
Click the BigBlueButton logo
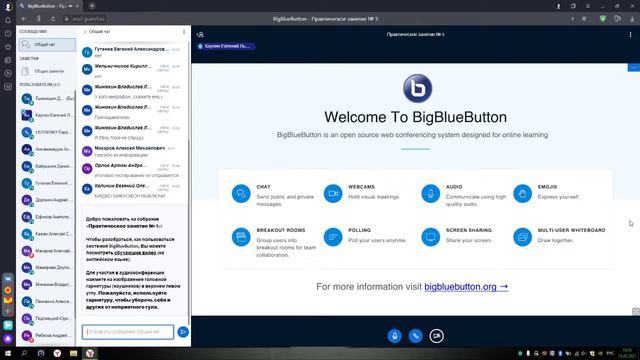click(x=417, y=88)
